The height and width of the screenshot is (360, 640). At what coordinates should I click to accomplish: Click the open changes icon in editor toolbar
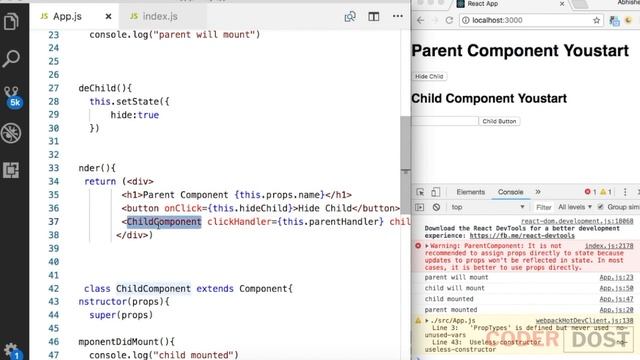[350, 16]
